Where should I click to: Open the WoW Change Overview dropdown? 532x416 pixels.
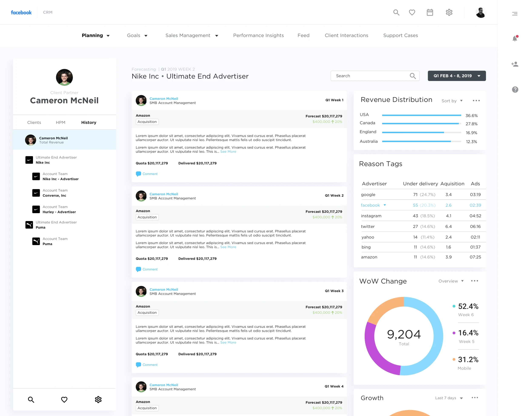[451, 281]
